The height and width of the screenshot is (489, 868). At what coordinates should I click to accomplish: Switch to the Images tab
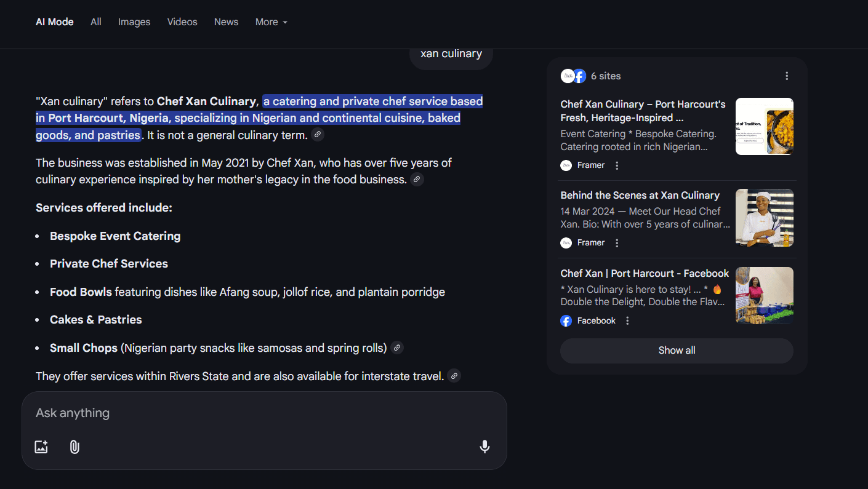[x=134, y=22]
